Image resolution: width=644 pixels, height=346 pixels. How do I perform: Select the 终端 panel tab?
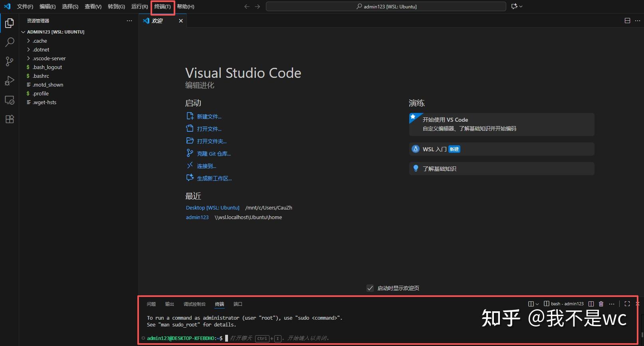(220, 304)
